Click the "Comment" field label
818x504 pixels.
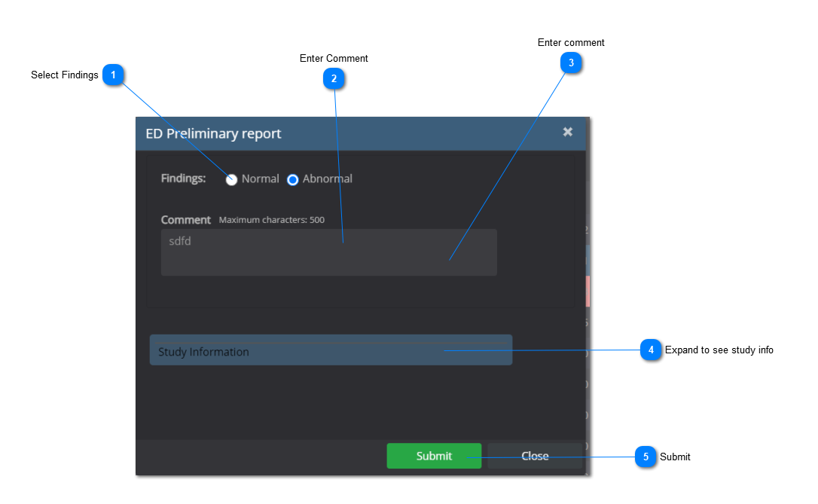coord(185,220)
